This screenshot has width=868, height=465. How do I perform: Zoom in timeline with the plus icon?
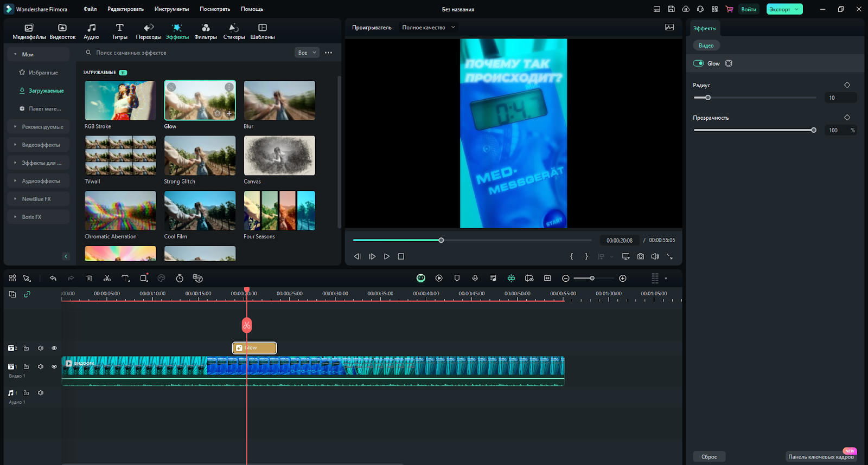click(x=623, y=278)
